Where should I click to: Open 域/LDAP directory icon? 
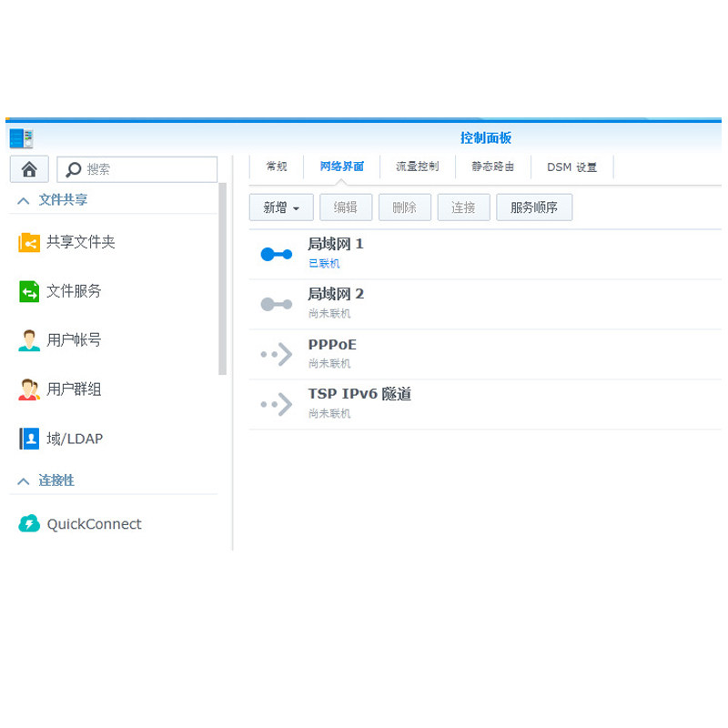tap(29, 439)
